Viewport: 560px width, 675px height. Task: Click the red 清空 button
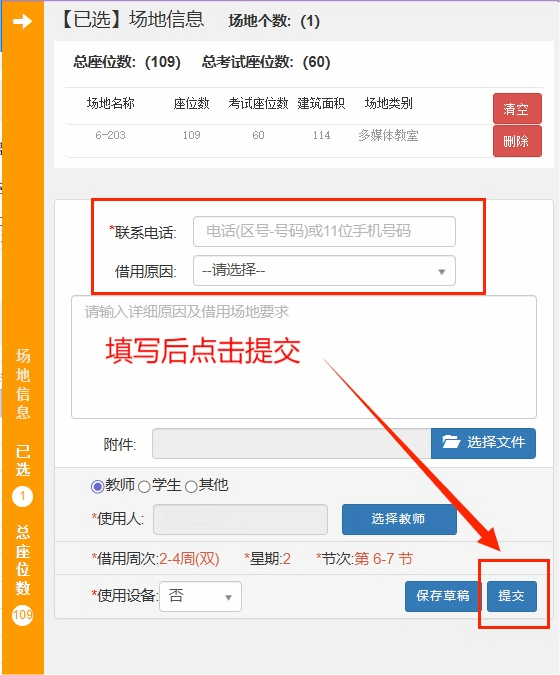coord(517,108)
